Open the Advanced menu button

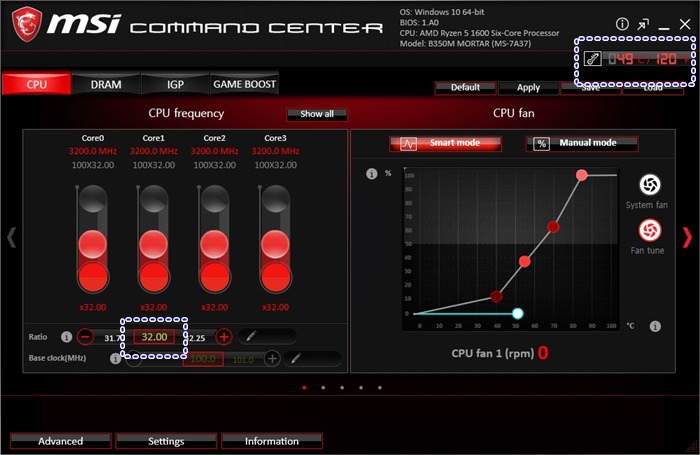[60, 441]
